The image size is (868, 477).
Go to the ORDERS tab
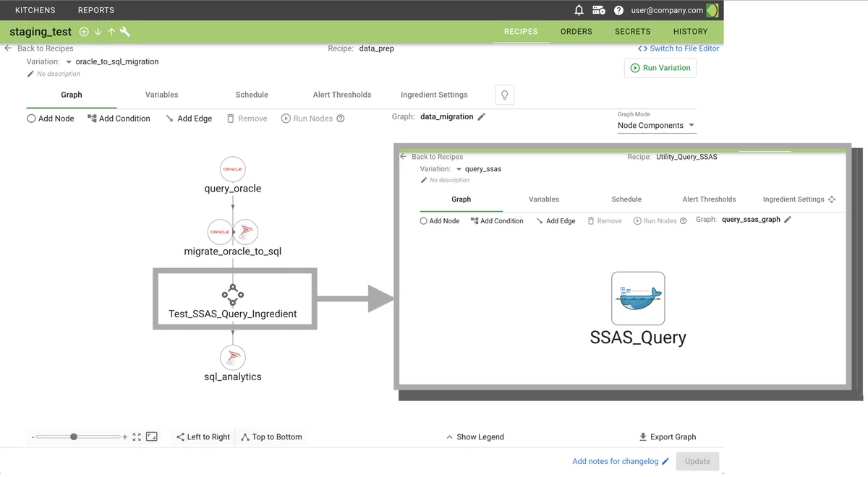[x=576, y=32]
